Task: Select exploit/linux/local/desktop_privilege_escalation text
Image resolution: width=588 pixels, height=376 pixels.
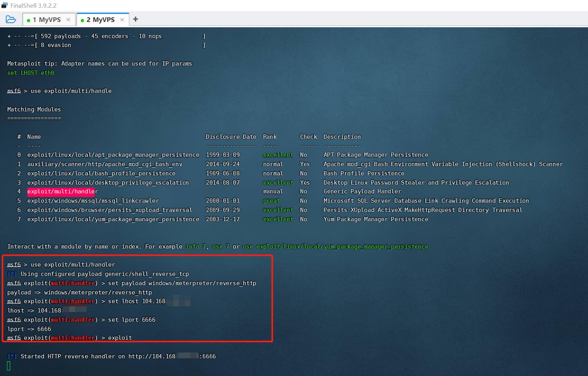Action: (108, 183)
